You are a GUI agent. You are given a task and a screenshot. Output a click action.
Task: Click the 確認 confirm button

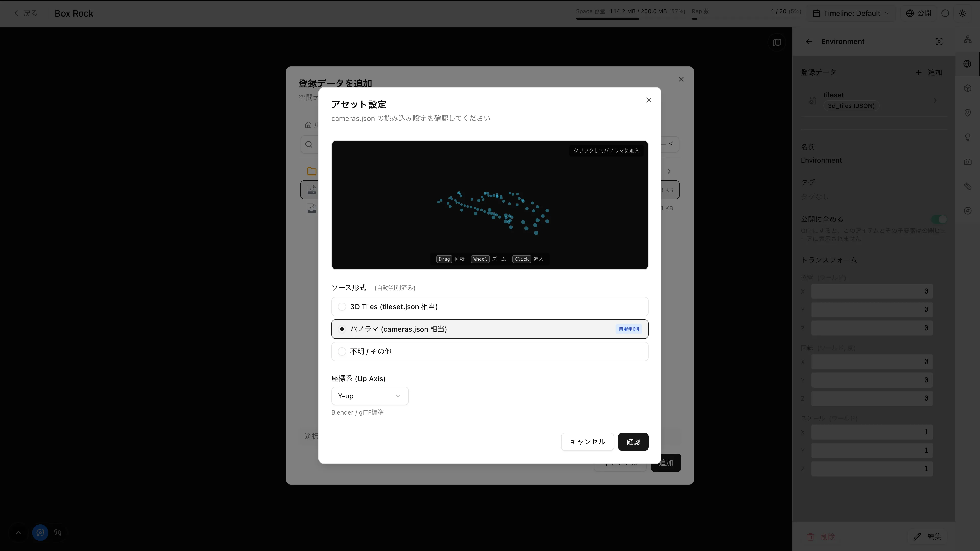pyautogui.click(x=633, y=442)
